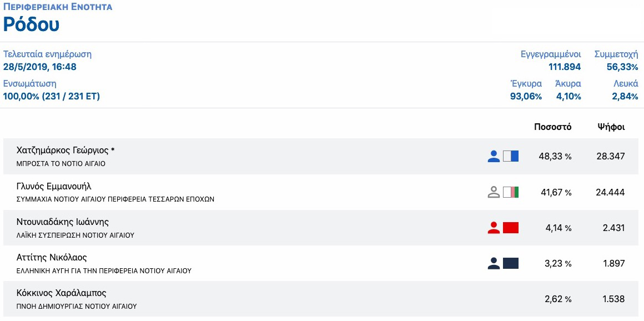Click dark navy person icon for Αττίτης Νικόλαος
644x321 pixels.
click(494, 263)
